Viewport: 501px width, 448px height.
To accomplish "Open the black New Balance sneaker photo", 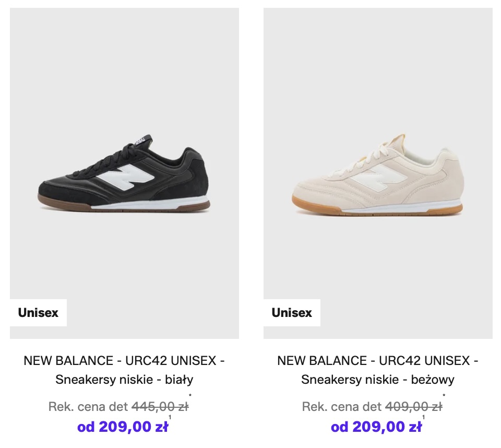I will pos(124,173).
